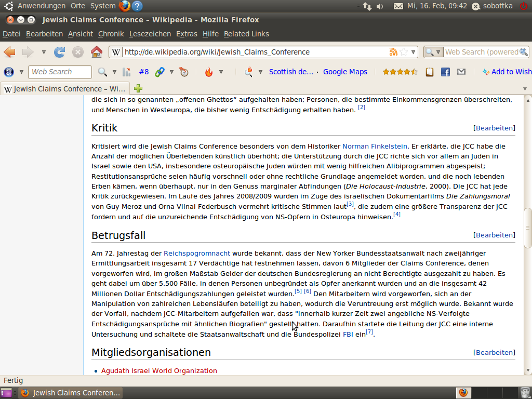Edit the Betrugsfall section via Bearbeiten
This screenshot has width=532, height=399.
tap(495, 235)
